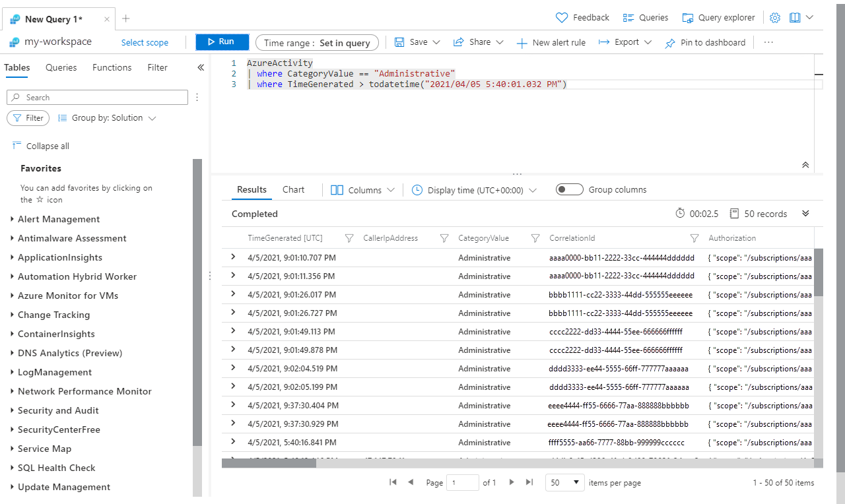Click the New alert rule plus icon
This screenshot has width=845, height=504.
522,43
